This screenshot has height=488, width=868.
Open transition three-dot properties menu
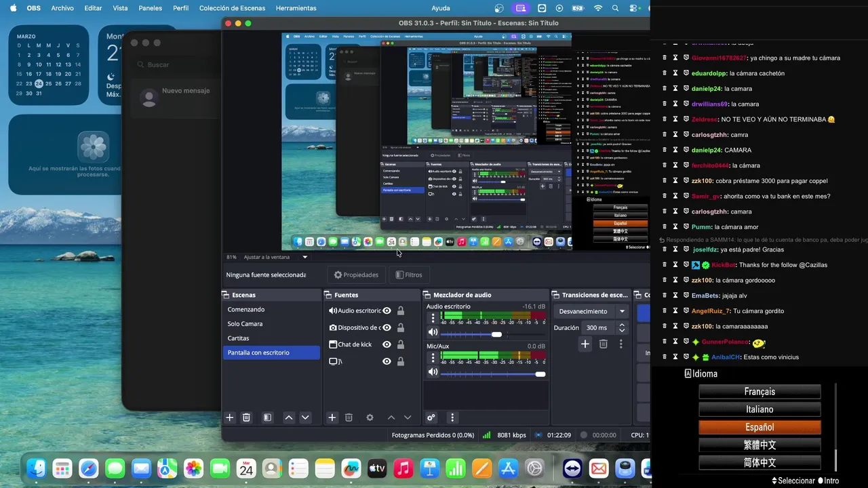pyautogui.click(x=620, y=344)
